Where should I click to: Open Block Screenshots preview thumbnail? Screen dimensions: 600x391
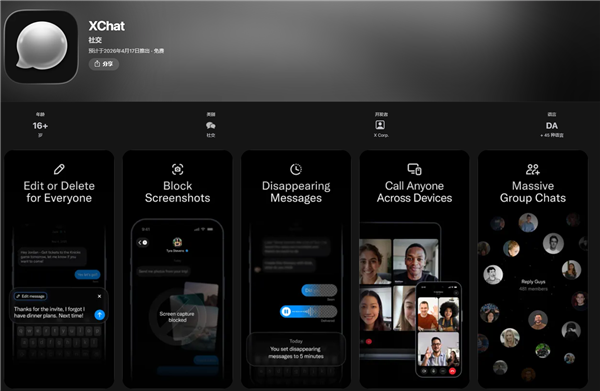[178, 269]
